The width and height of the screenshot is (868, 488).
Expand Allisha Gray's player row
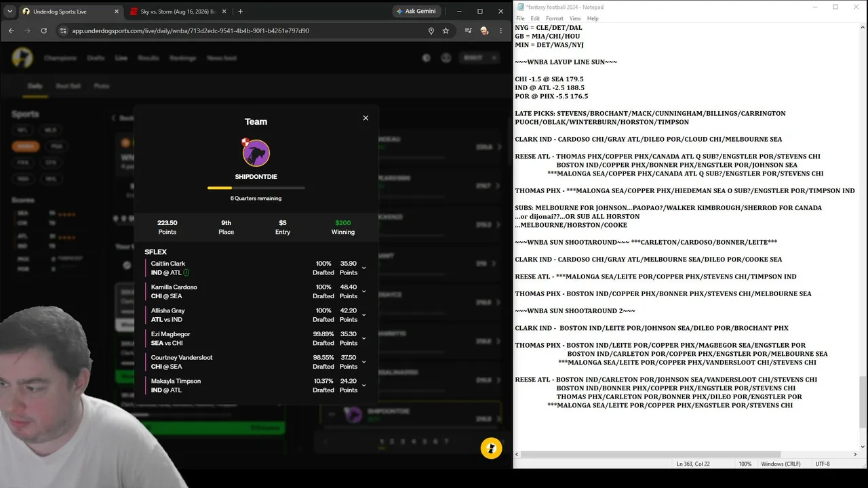(x=363, y=315)
